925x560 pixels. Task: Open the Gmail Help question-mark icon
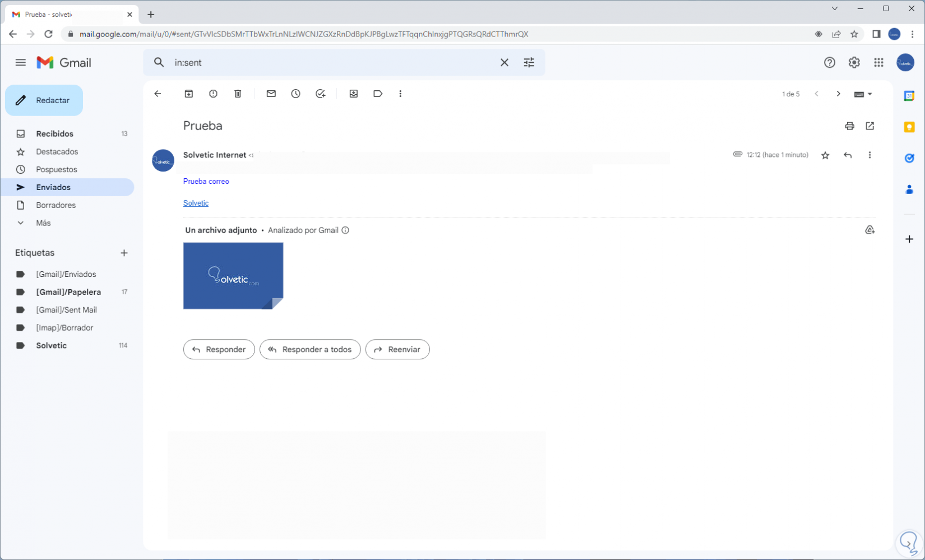click(830, 62)
